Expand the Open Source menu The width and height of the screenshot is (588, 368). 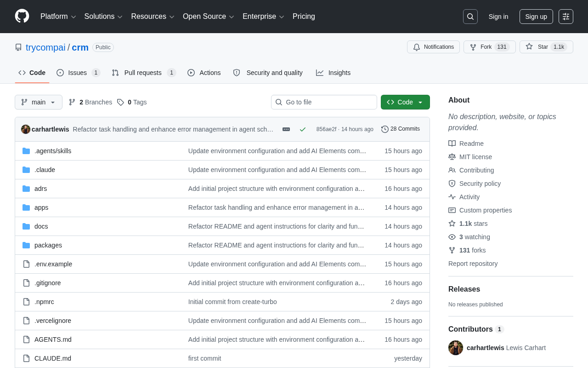[x=209, y=17]
